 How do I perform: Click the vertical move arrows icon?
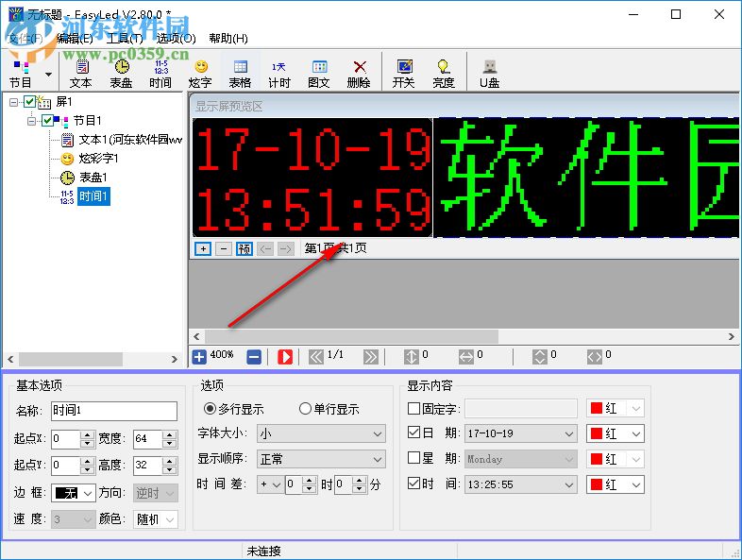point(412,356)
